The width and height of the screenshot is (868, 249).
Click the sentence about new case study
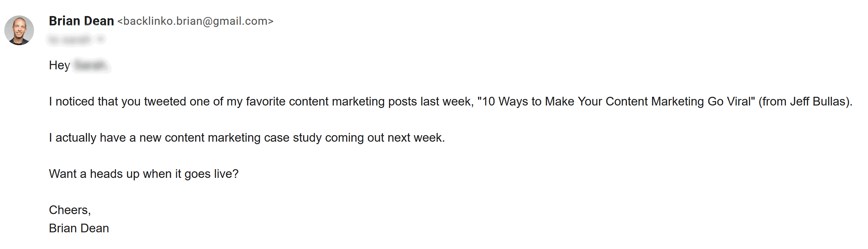click(247, 138)
